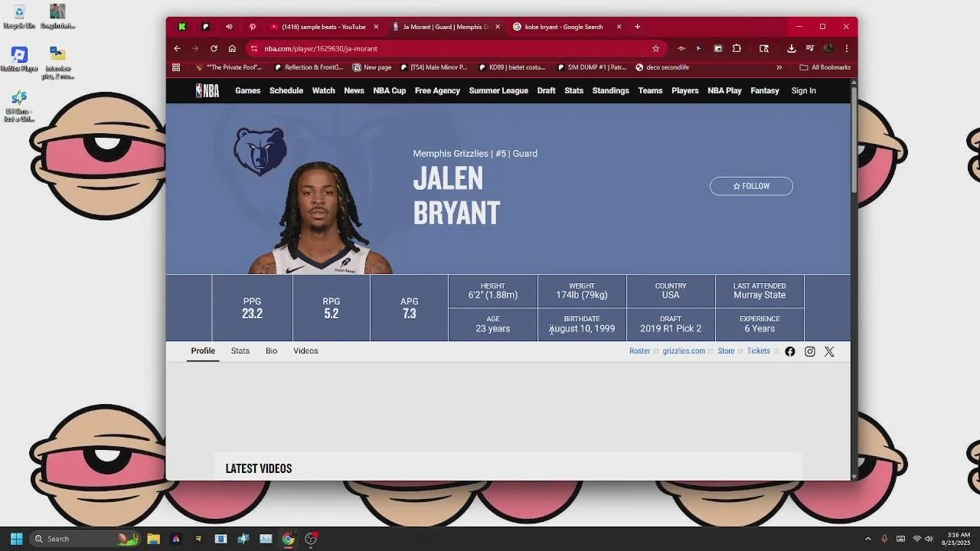Go back with the browser back arrow
The image size is (980, 551).
177,48
